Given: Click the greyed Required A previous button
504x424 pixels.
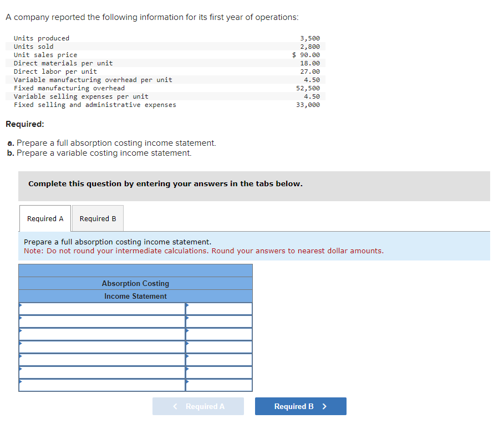Looking at the screenshot, I should 198,406.
